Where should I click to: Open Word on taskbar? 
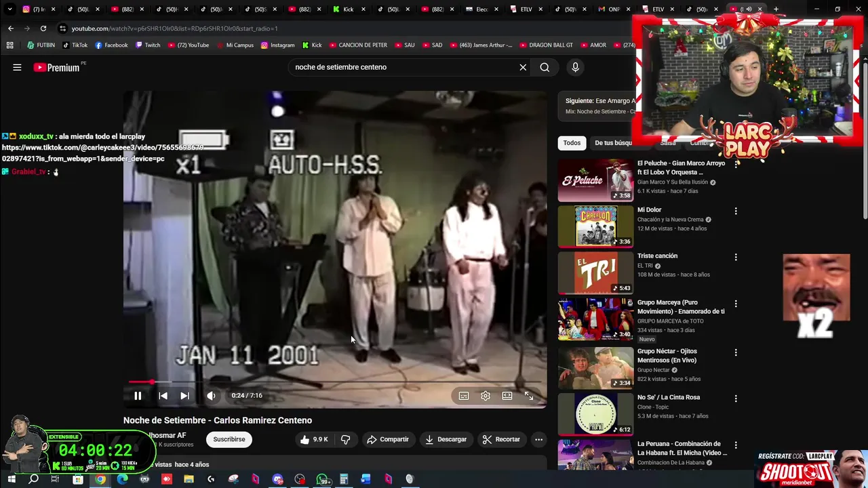point(366,479)
